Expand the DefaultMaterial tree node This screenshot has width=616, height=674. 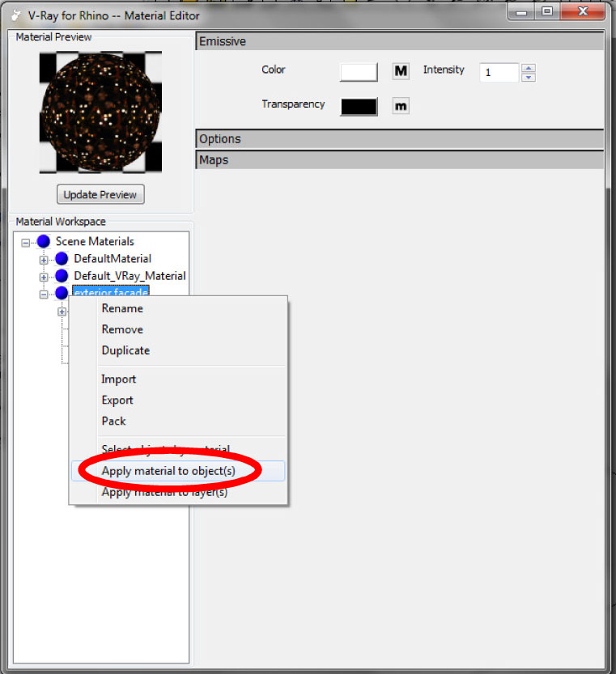point(44,260)
